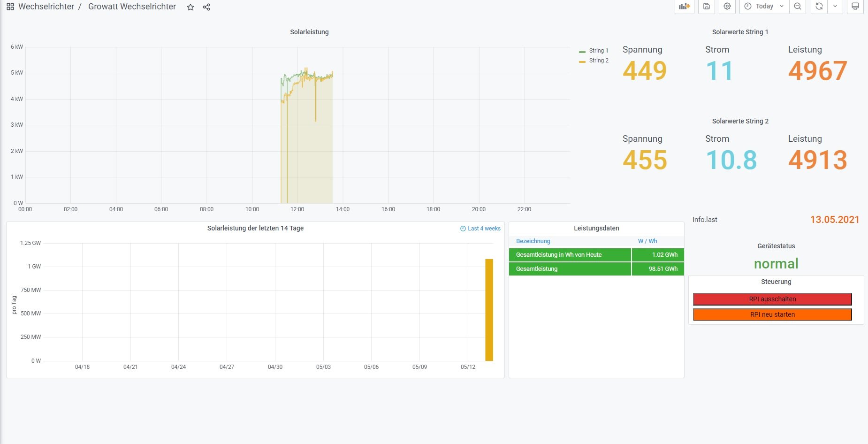Open the dashboards grid icon

pos(10,7)
